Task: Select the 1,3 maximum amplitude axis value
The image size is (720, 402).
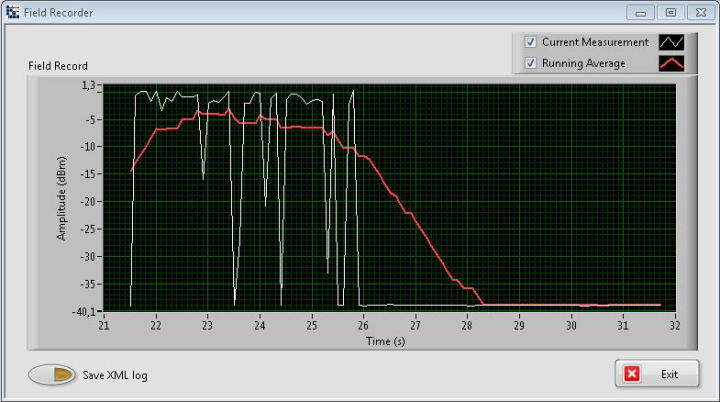Action: (x=88, y=87)
